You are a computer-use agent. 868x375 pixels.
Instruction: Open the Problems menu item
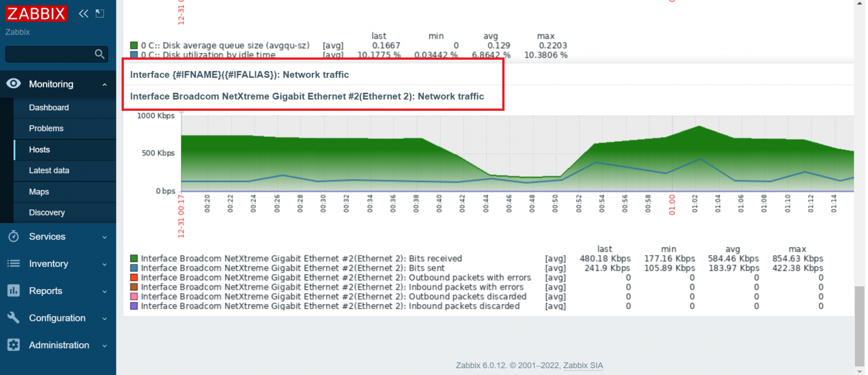46,129
